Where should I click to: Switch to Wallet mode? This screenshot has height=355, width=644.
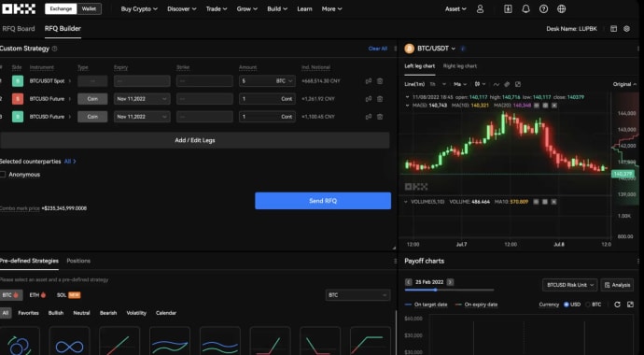click(89, 8)
